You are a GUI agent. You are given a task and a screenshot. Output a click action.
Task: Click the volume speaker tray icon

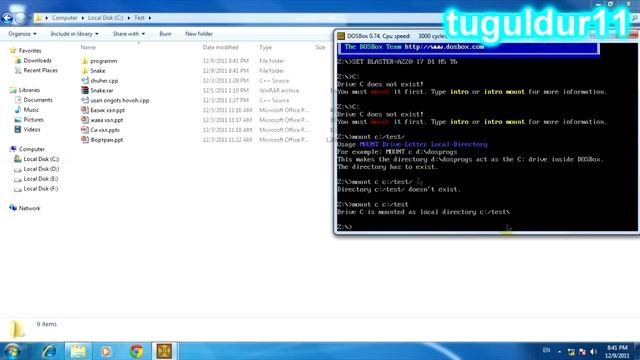tap(593, 351)
